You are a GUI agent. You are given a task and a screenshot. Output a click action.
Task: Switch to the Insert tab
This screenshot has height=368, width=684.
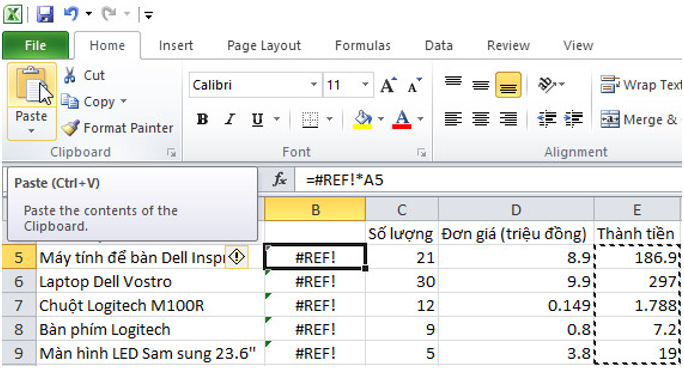pyautogui.click(x=176, y=45)
